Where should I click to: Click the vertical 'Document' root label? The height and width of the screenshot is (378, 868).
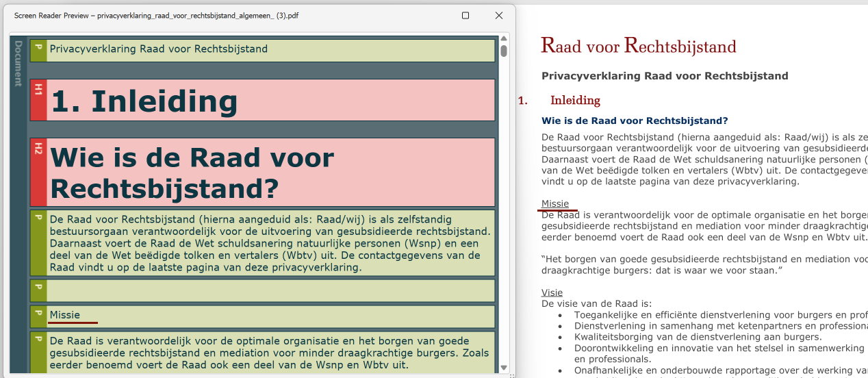pyautogui.click(x=18, y=63)
